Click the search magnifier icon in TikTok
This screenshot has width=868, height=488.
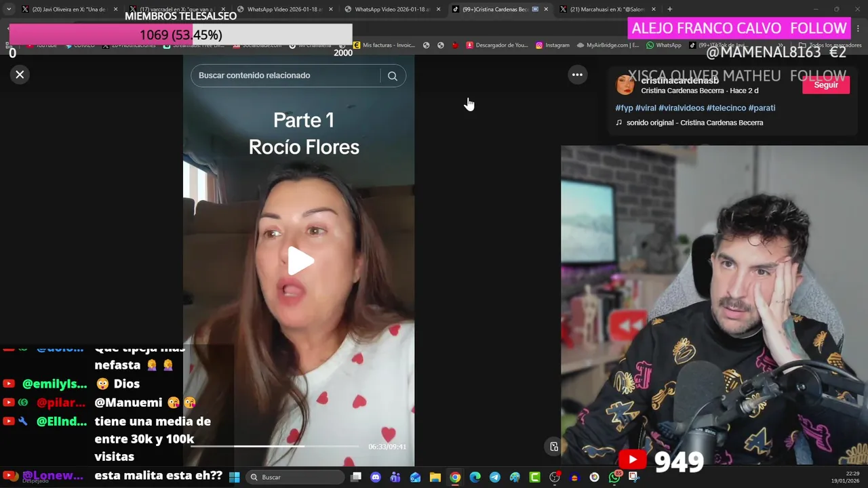393,76
